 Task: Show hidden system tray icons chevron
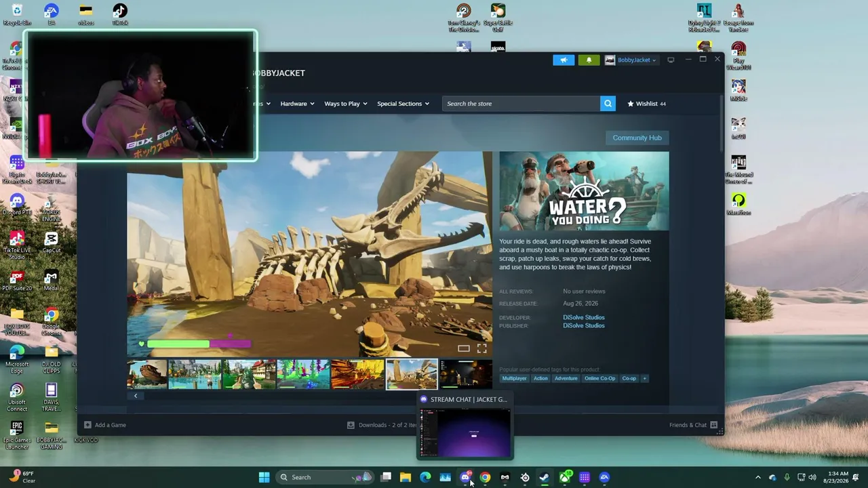(x=758, y=477)
